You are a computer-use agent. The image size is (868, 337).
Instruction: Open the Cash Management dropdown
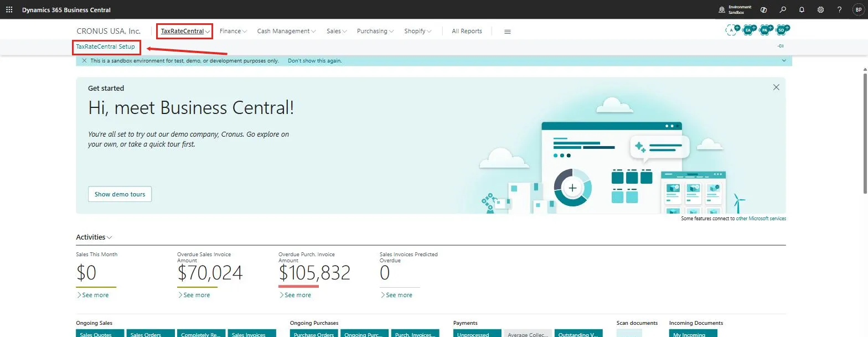tap(286, 32)
